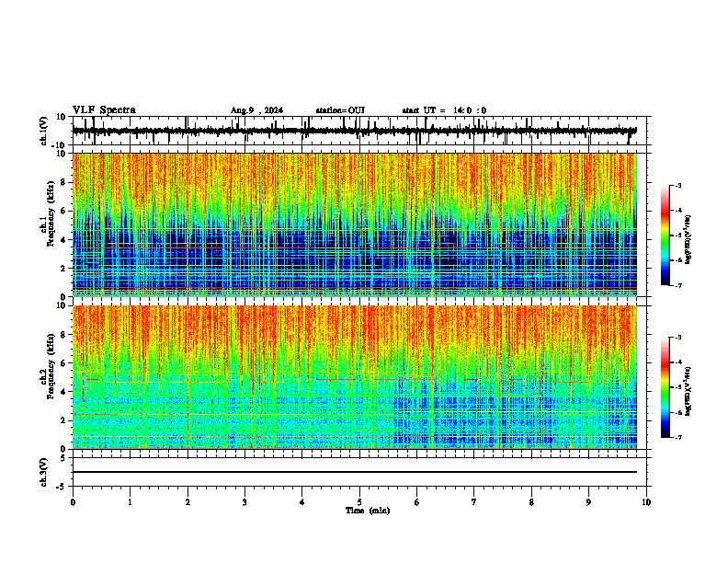
Task: Click the ch.1(V) waveform axis label
Action: click(x=44, y=131)
